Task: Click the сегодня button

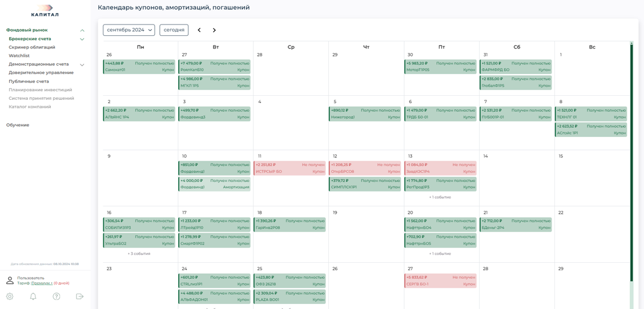Action: pos(174,30)
